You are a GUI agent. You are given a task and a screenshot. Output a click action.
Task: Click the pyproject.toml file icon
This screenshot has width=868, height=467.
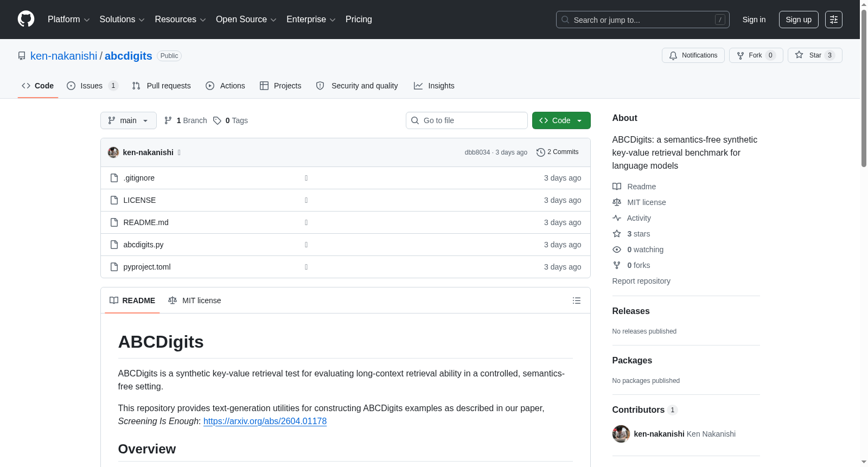[114, 267]
